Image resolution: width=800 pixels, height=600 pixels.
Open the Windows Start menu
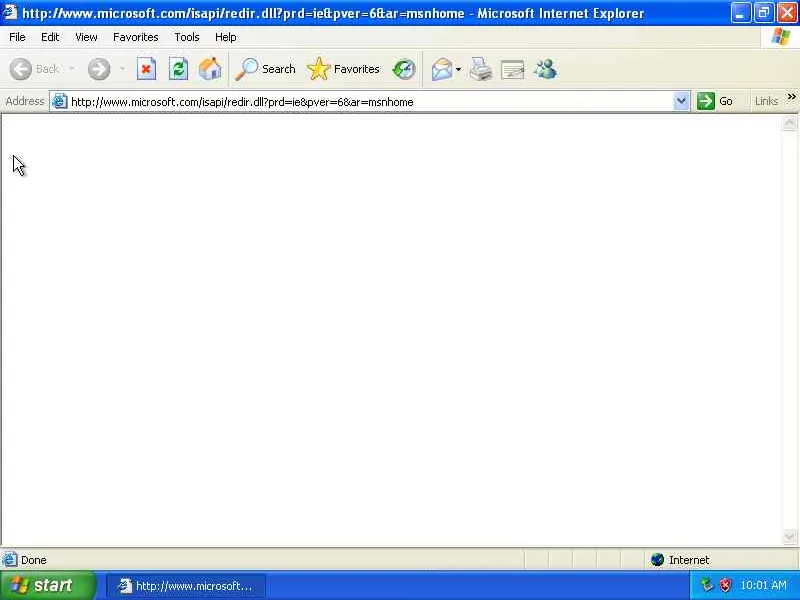(47, 585)
